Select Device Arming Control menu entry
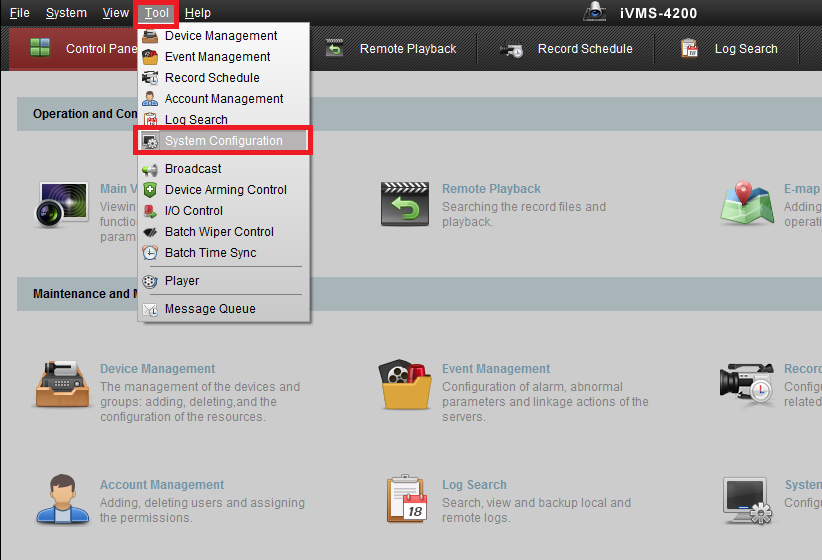Screen dimensions: 822x560 225,190
